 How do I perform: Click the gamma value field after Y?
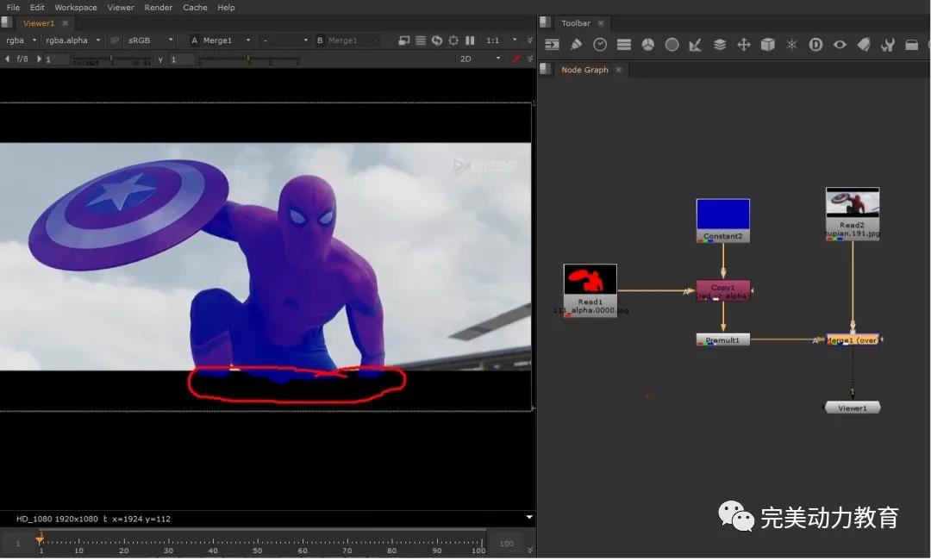182,59
